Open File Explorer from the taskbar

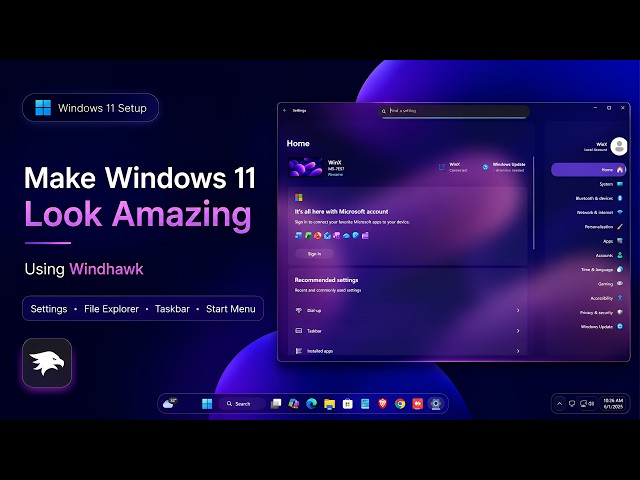click(329, 404)
